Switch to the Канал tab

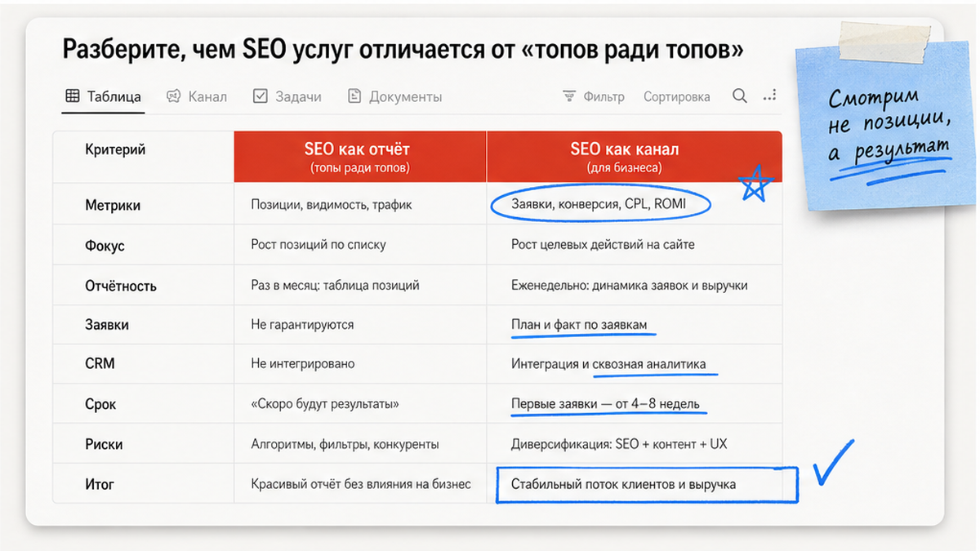point(196,96)
